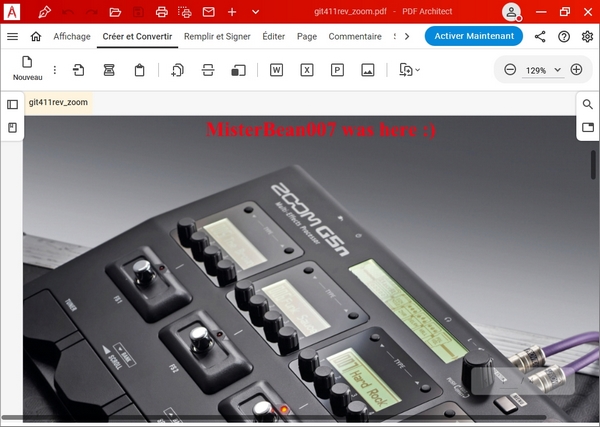Switch to the Éditer tab
The image size is (600, 427).
point(274,36)
